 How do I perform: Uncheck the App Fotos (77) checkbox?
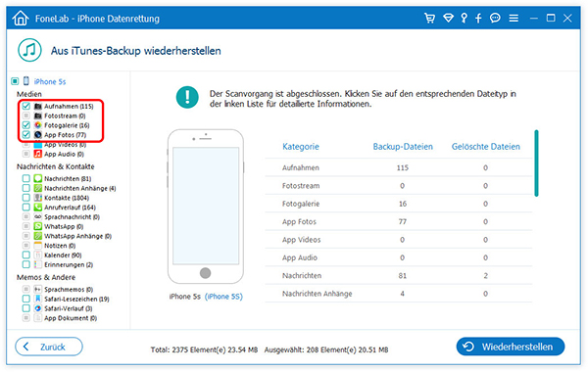click(26, 135)
